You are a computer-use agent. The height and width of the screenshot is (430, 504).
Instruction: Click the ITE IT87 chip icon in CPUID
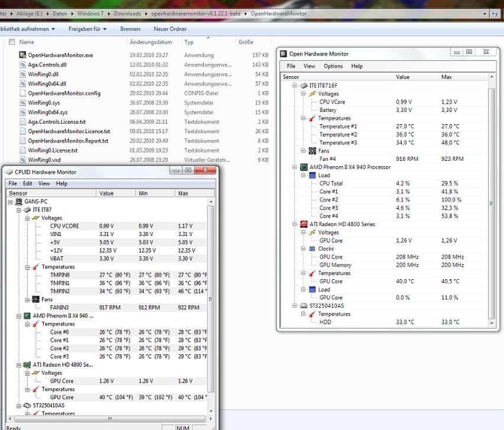coord(27,210)
